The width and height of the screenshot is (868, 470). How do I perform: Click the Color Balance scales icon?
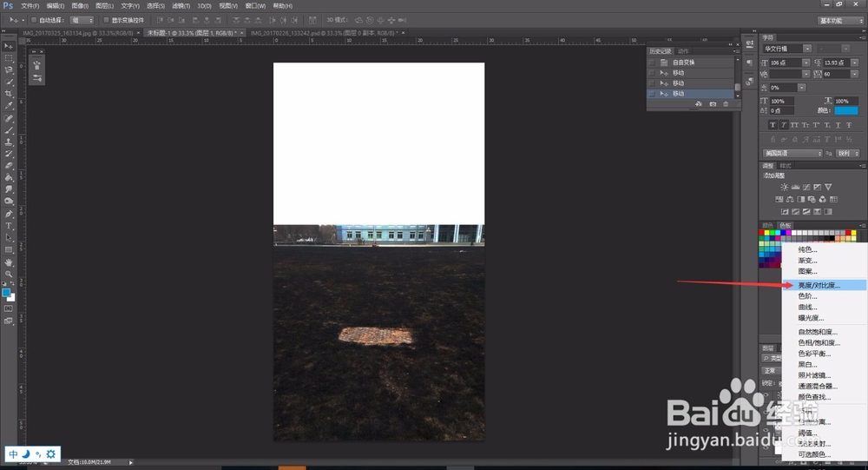click(x=790, y=200)
